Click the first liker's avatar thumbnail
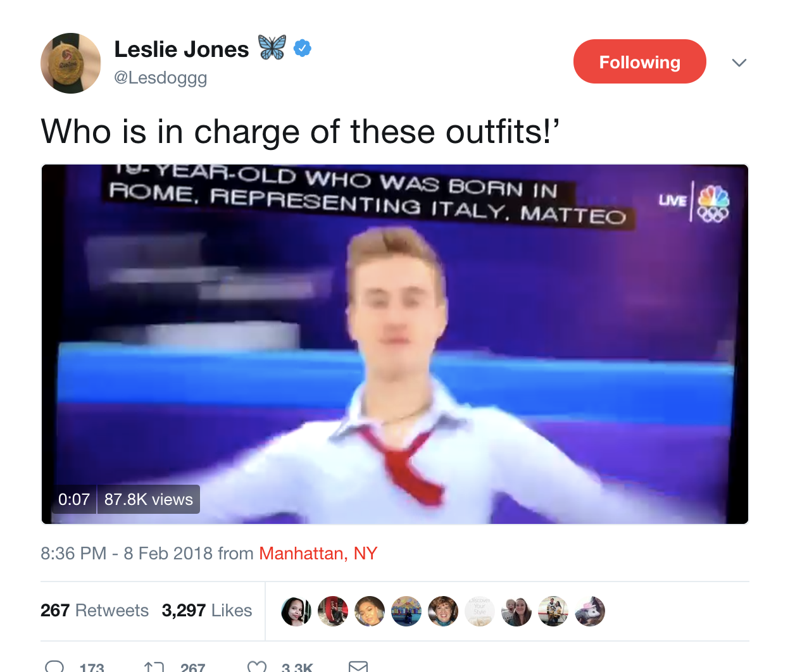 point(296,611)
